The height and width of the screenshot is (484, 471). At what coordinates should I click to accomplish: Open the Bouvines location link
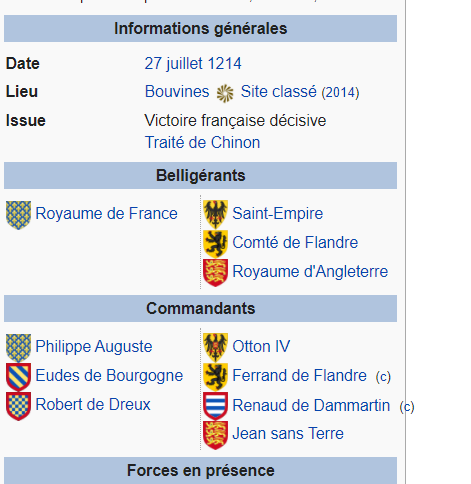tap(177, 92)
